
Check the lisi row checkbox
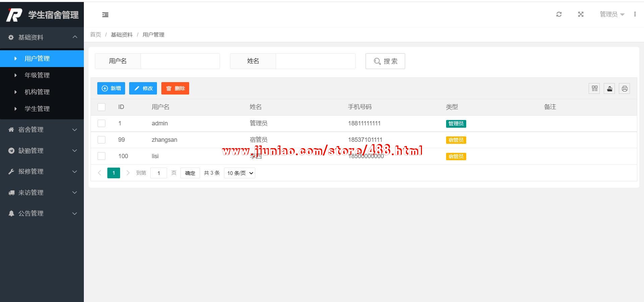click(101, 156)
